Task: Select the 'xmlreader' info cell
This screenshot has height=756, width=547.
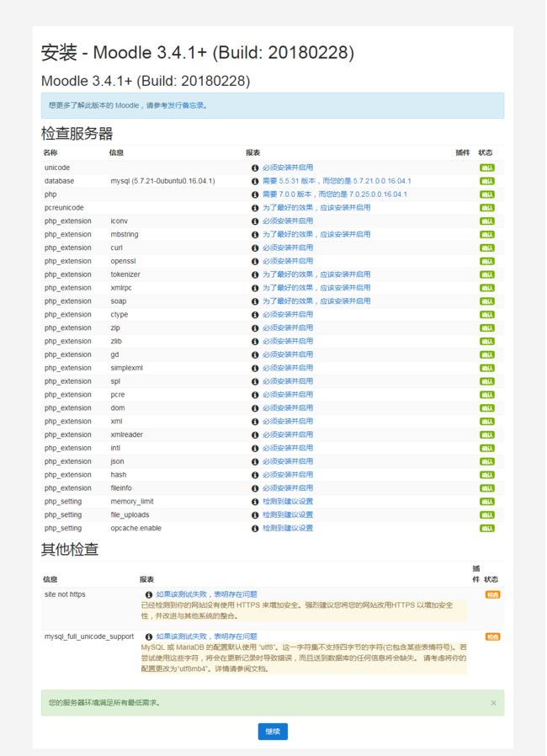Action: pyautogui.click(x=127, y=435)
